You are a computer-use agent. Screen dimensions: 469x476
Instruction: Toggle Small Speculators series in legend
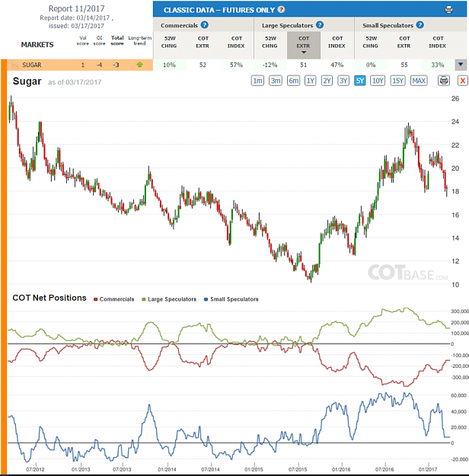click(231, 299)
